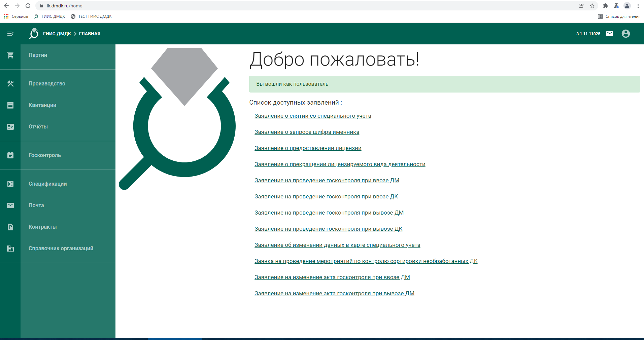Click the ГИИС ДМДК breadcrumb in header

[57, 34]
